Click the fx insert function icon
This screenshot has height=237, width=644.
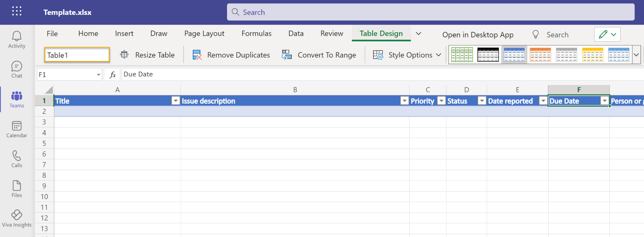(113, 74)
